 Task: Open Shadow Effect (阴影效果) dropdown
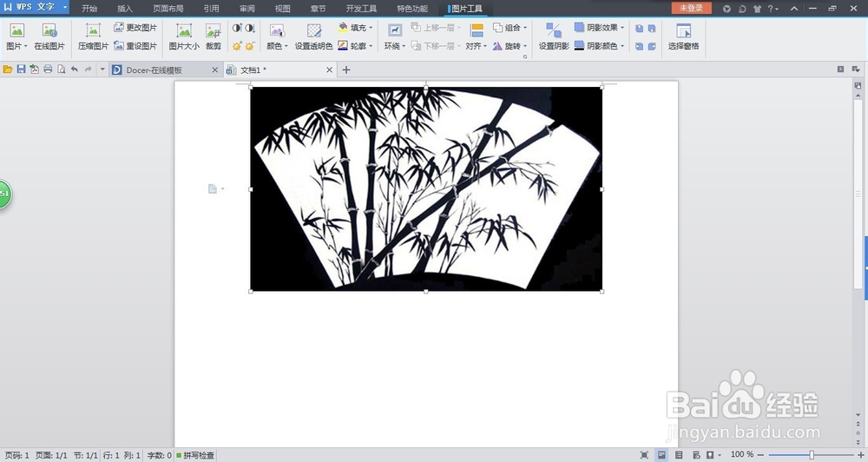click(x=600, y=27)
